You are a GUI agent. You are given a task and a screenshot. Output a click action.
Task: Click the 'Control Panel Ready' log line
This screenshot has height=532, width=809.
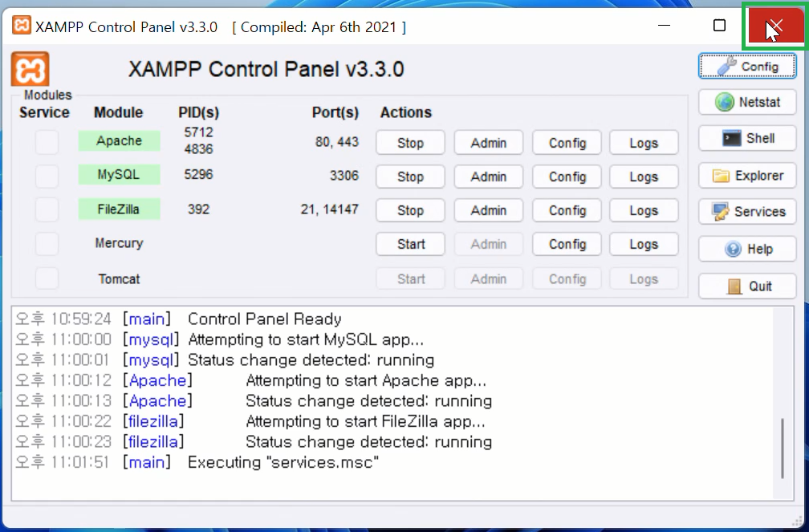(265, 319)
